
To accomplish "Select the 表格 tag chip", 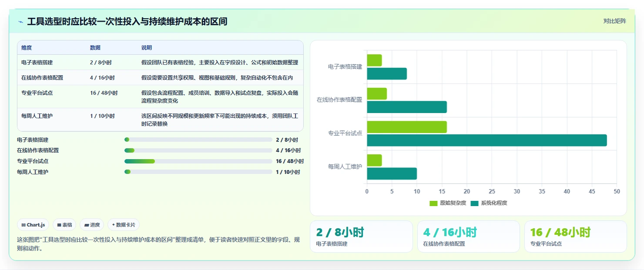I will (x=64, y=225).
